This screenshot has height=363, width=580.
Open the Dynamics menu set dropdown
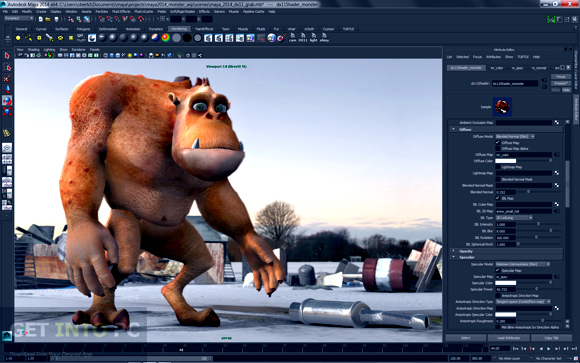click(19, 18)
